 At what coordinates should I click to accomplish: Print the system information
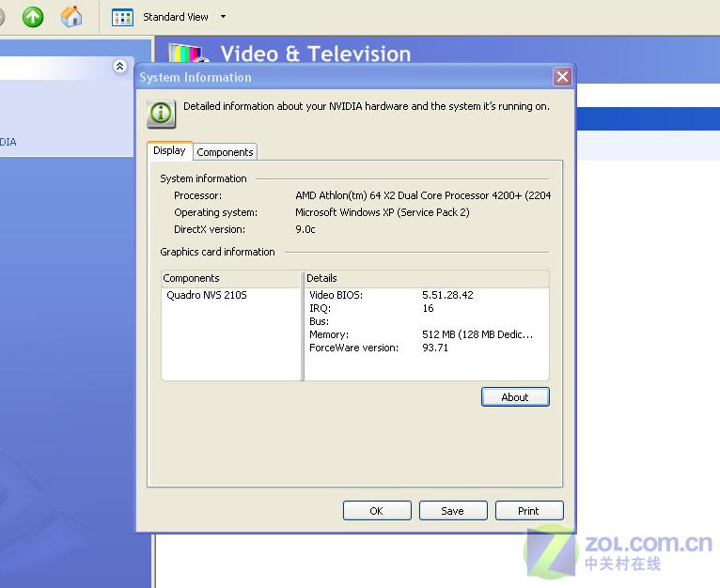coord(529,511)
